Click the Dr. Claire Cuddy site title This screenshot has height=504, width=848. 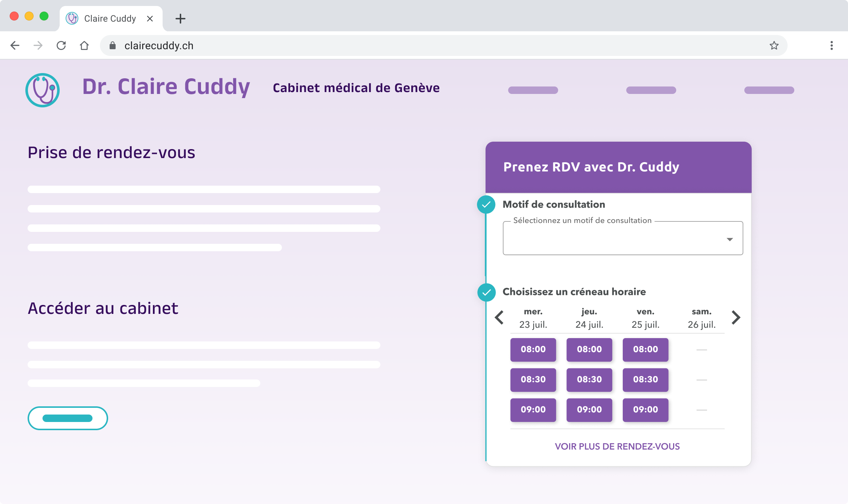coord(166,86)
